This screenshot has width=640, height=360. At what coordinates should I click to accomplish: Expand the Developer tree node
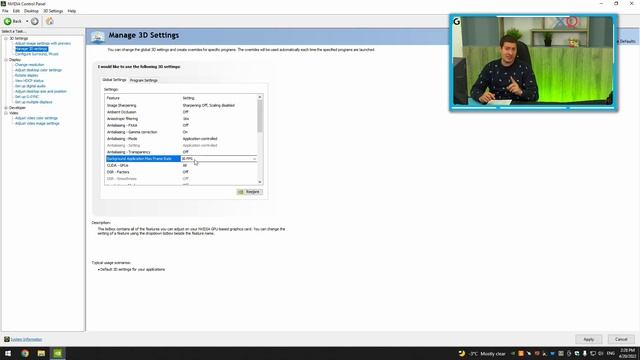pos(6,108)
